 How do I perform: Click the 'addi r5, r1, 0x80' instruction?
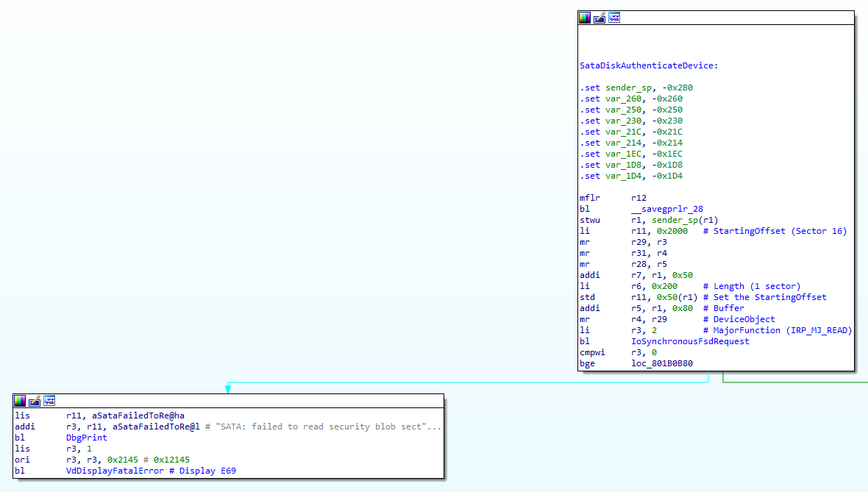coord(636,308)
